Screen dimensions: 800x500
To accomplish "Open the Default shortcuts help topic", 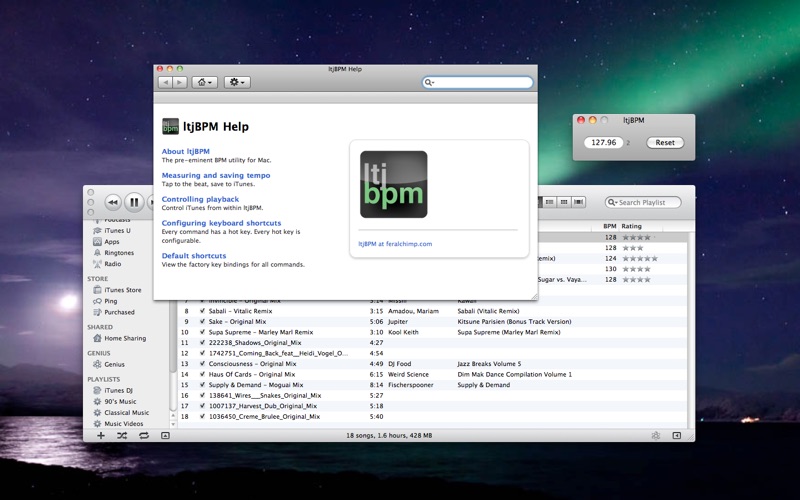I will [x=194, y=256].
